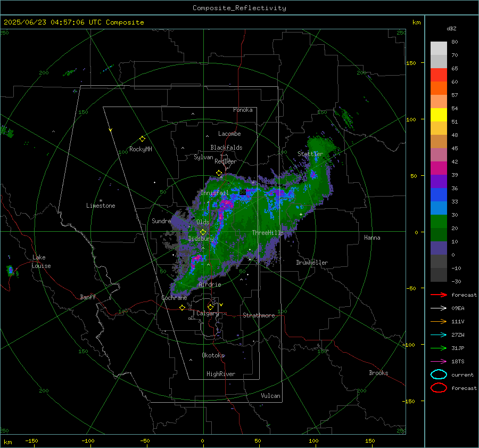Click the red forecast arrow in legend
Screen dimensions: 479x448
[x=439, y=295]
